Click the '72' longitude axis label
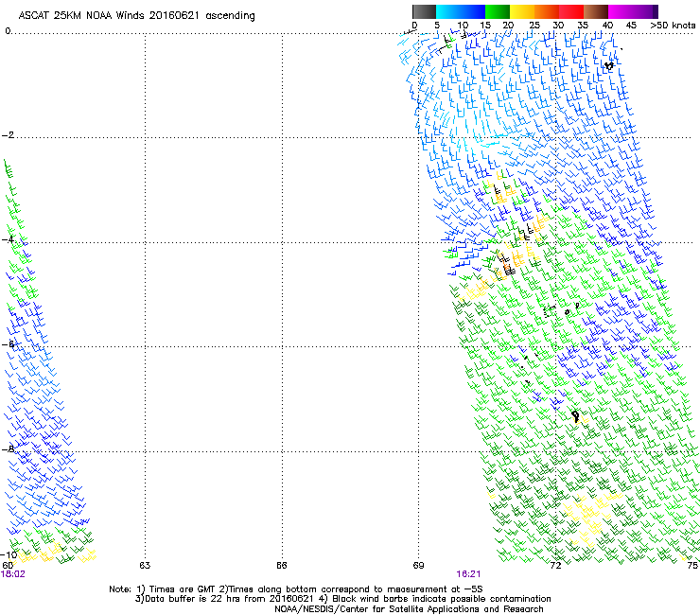 (555, 566)
